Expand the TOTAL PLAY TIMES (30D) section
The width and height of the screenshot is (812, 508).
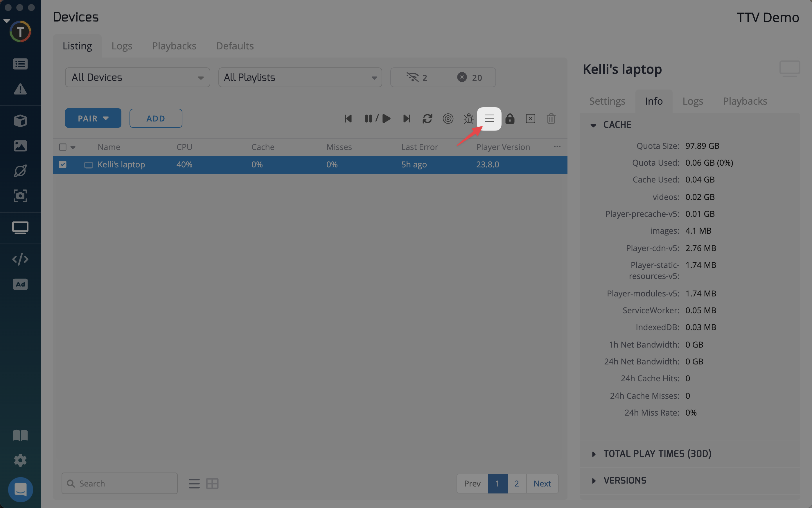coord(657,454)
